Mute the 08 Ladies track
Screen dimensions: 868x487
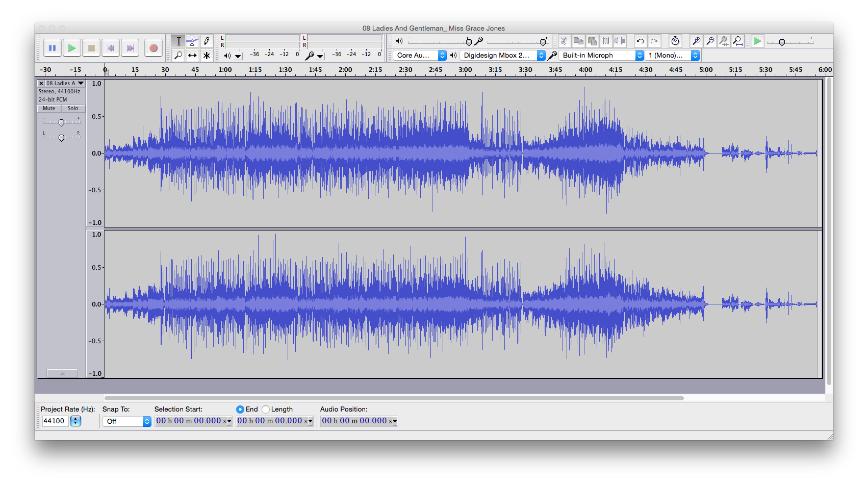[x=49, y=109]
